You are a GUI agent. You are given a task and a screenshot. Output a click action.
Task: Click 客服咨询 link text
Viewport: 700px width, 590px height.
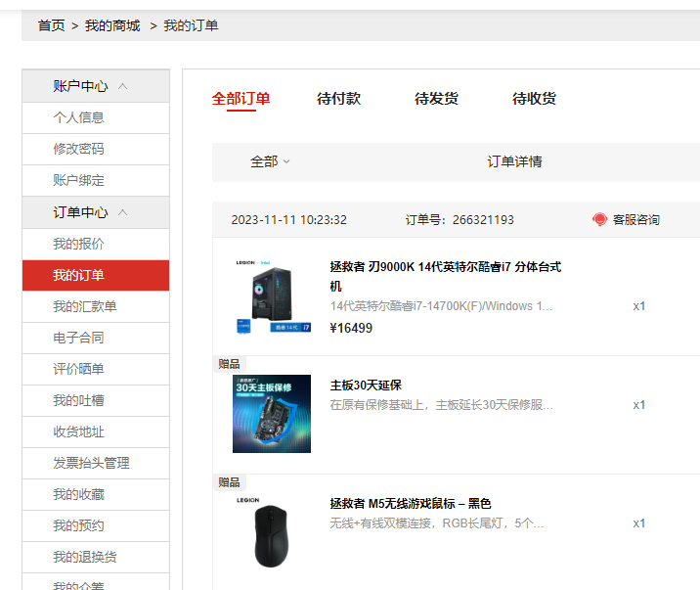(x=636, y=220)
